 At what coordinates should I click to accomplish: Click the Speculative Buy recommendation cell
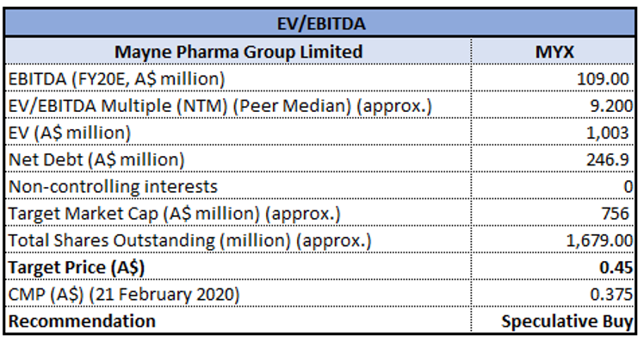pyautogui.click(x=554, y=320)
